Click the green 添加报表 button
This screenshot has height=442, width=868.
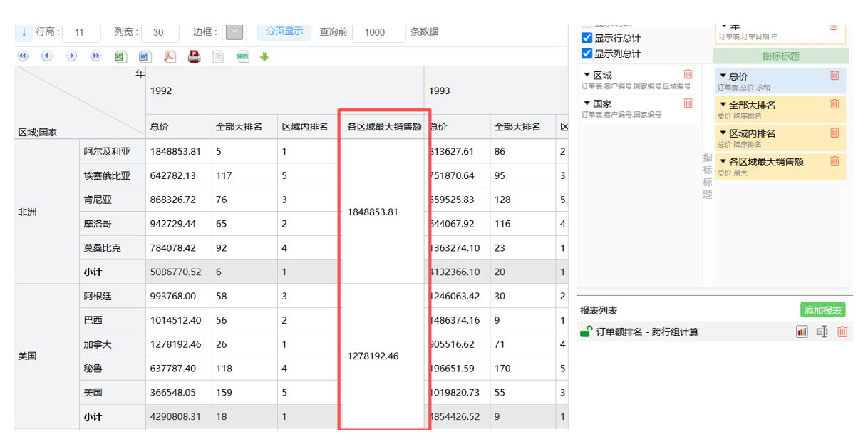(822, 310)
